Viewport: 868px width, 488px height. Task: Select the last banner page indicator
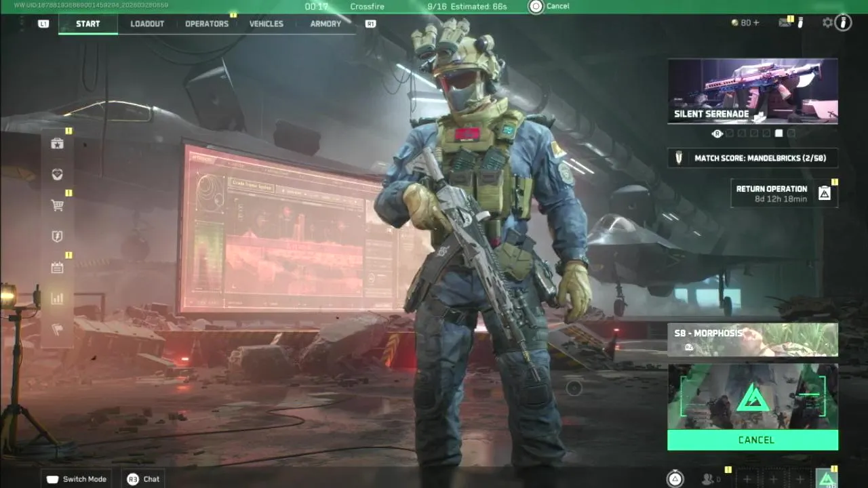click(x=791, y=134)
